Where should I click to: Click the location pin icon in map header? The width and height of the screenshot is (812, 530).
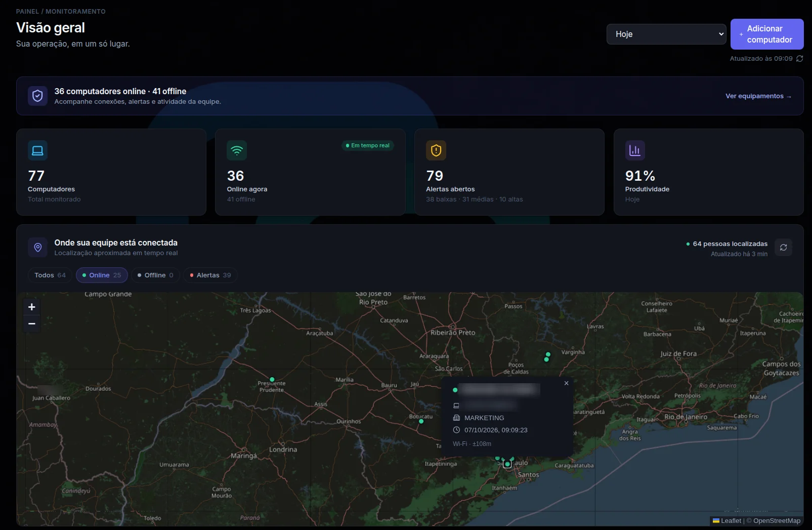pos(37,247)
